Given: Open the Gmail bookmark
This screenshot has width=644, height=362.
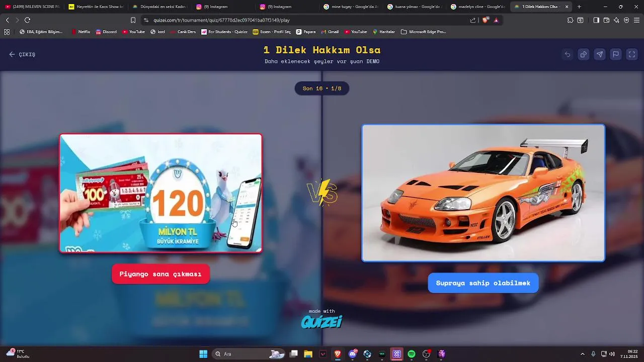Looking at the screenshot, I should pyautogui.click(x=330, y=32).
